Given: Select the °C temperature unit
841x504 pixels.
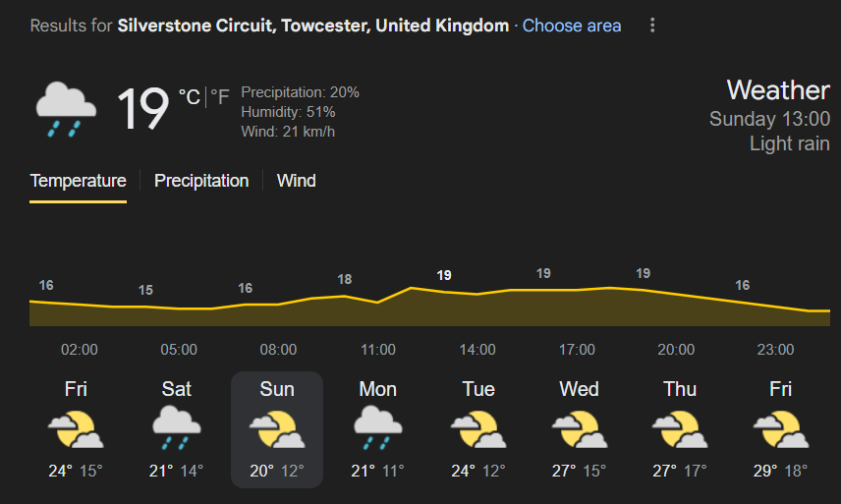Looking at the screenshot, I should tap(190, 97).
